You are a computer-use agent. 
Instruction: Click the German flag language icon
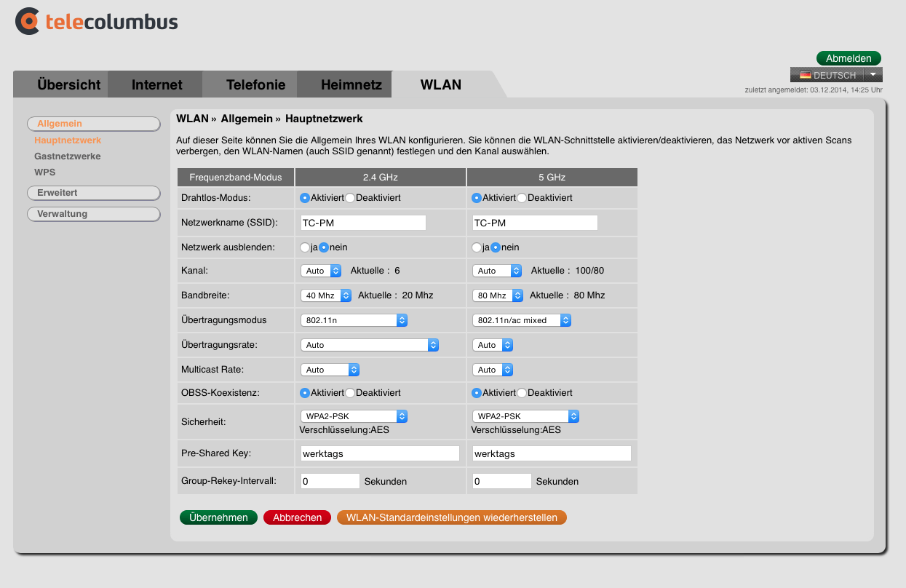point(806,75)
